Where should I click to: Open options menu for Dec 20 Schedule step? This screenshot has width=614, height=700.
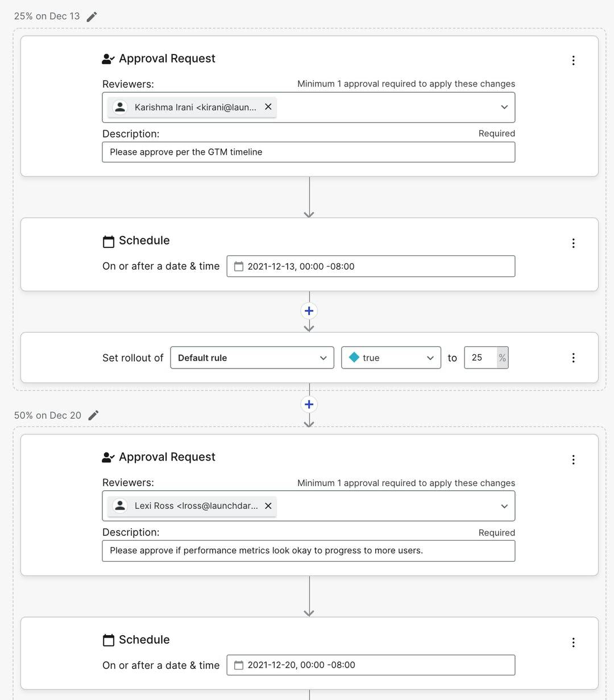click(573, 643)
